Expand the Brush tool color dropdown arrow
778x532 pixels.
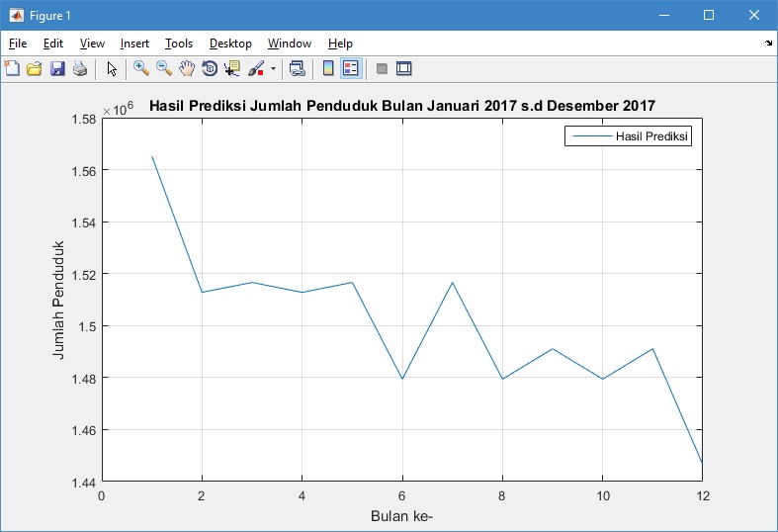[x=273, y=69]
